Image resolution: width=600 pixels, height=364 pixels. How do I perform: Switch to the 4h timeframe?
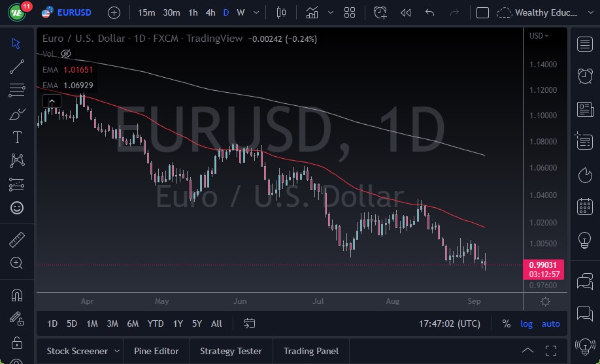point(210,12)
